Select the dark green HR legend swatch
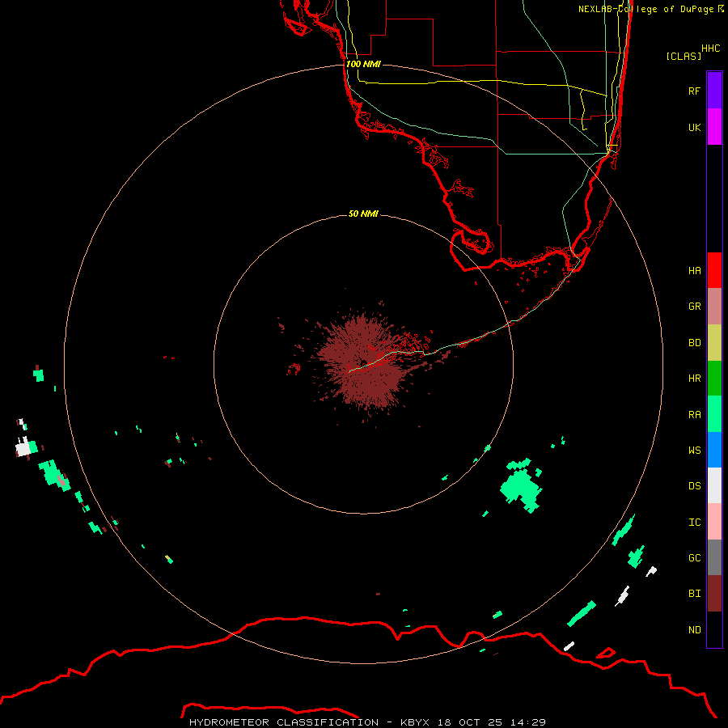The width and height of the screenshot is (728, 728). coord(714,379)
